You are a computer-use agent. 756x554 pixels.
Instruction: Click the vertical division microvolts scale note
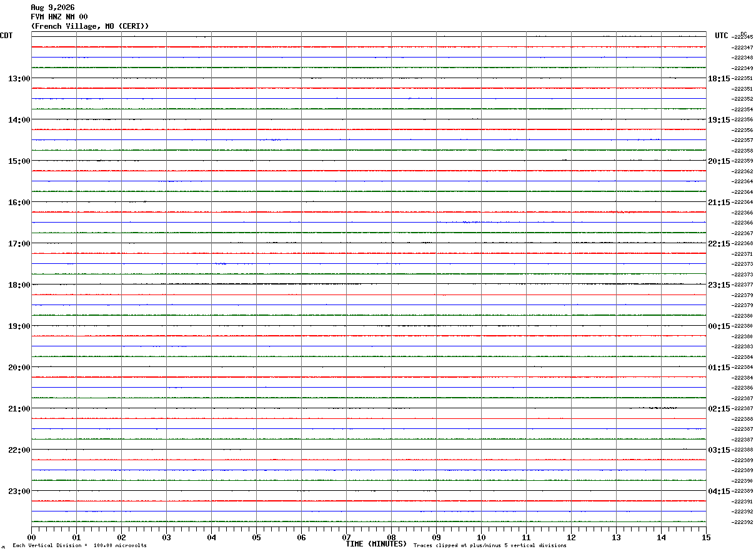[x=79, y=546]
